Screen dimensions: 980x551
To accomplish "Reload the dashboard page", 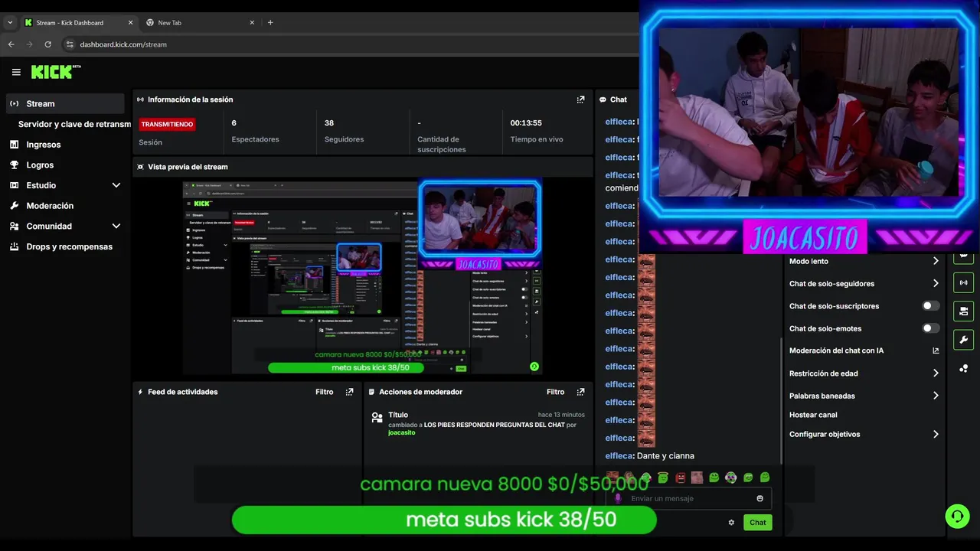I will click(x=47, y=44).
